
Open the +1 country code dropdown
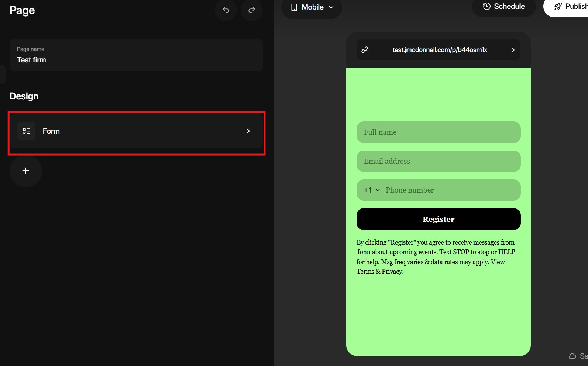point(372,190)
